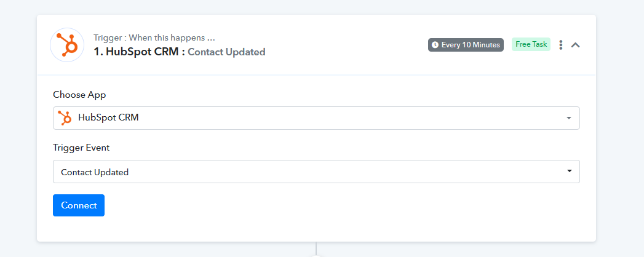Select the HubSpot CRM app field text
Viewport: 644px width, 257px height.
(108, 117)
